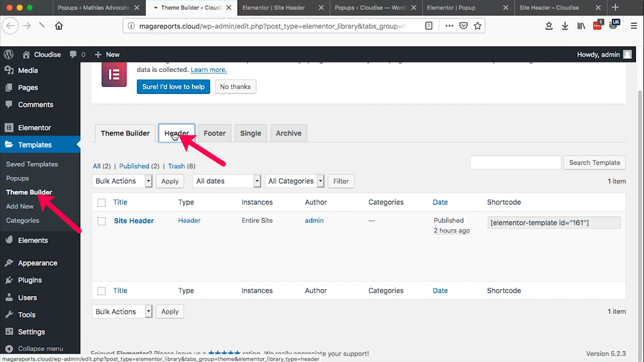Viewport: 644px width, 362px height.
Task: Open the All dates dropdown
Action: click(x=227, y=181)
